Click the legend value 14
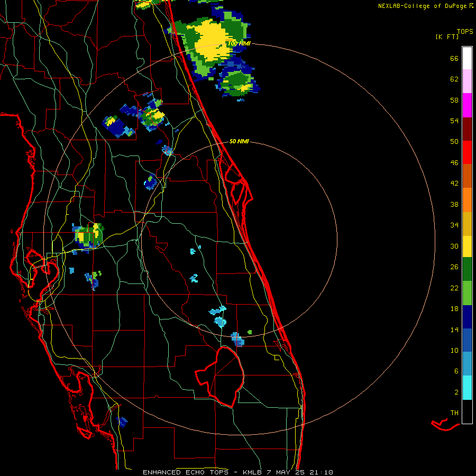The width and height of the screenshot is (476, 476). (454, 329)
